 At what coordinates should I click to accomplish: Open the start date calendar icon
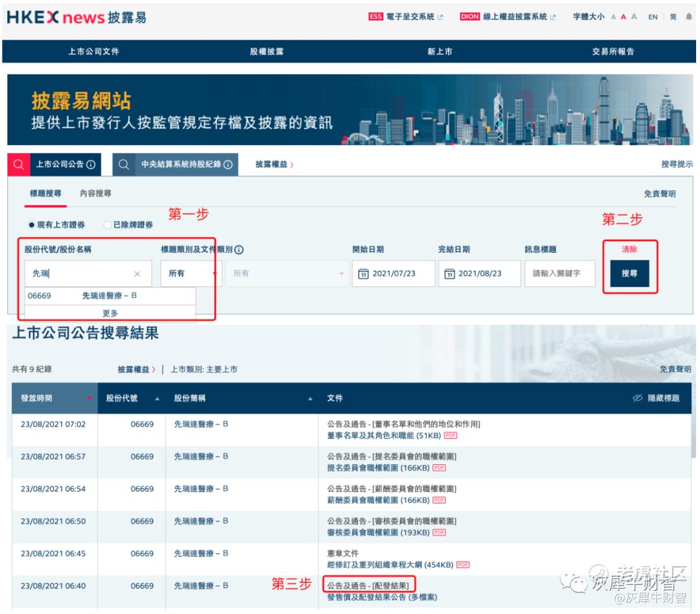click(x=364, y=274)
